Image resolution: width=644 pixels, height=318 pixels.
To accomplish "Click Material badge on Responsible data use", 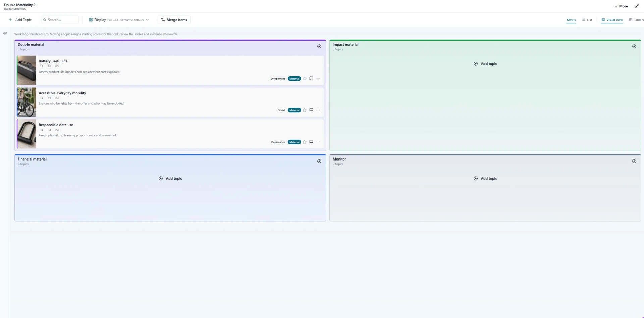I will tap(294, 142).
